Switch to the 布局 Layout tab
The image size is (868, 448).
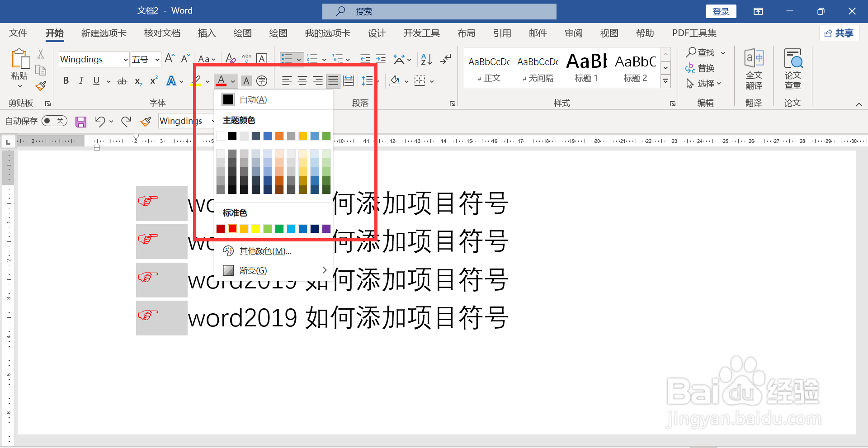tap(466, 33)
